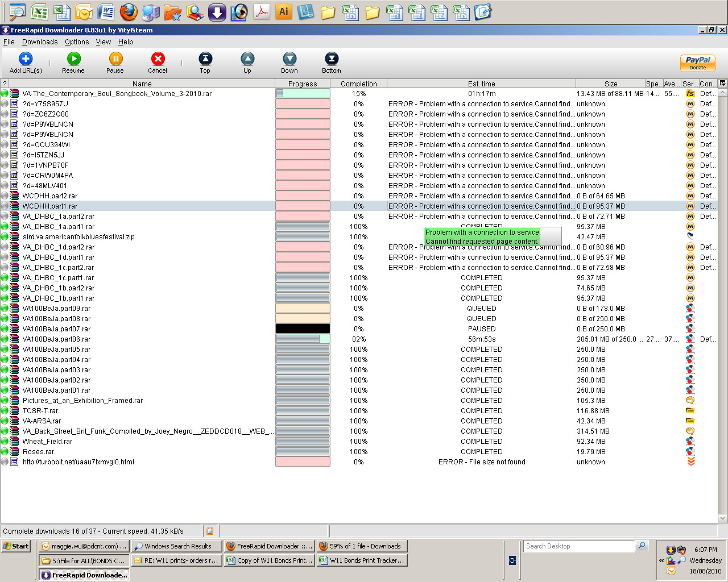This screenshot has width=728, height=582.
Task: Click the Add URL(s) toolbar icon
Action: pyautogui.click(x=26, y=59)
